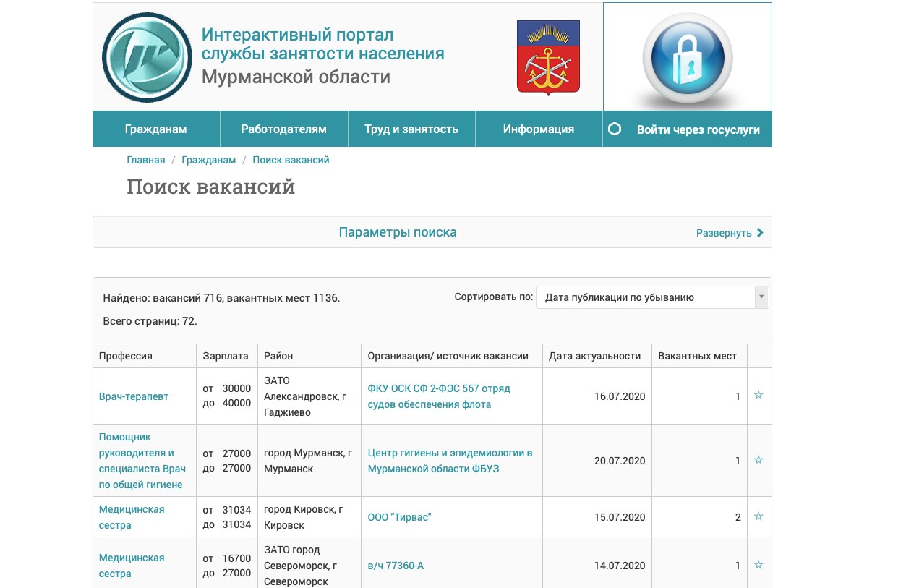Open the Труд и занятость menu
The image size is (906, 588).
411,129
